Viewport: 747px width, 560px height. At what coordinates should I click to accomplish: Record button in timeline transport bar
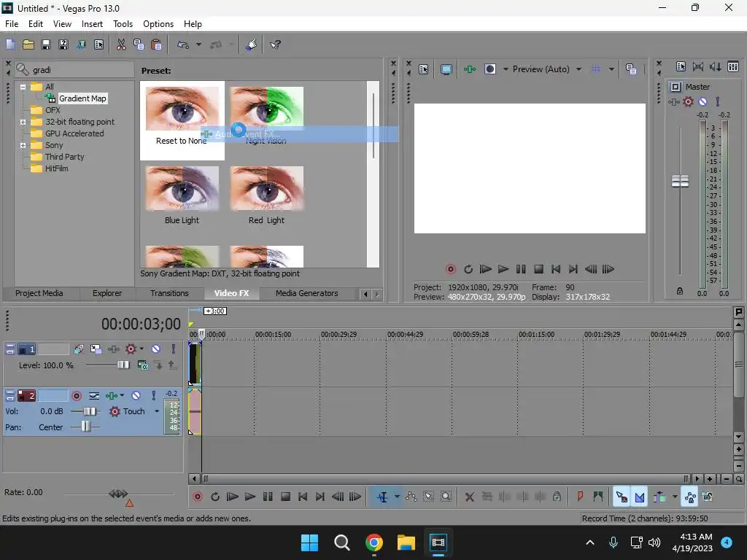pyautogui.click(x=198, y=497)
